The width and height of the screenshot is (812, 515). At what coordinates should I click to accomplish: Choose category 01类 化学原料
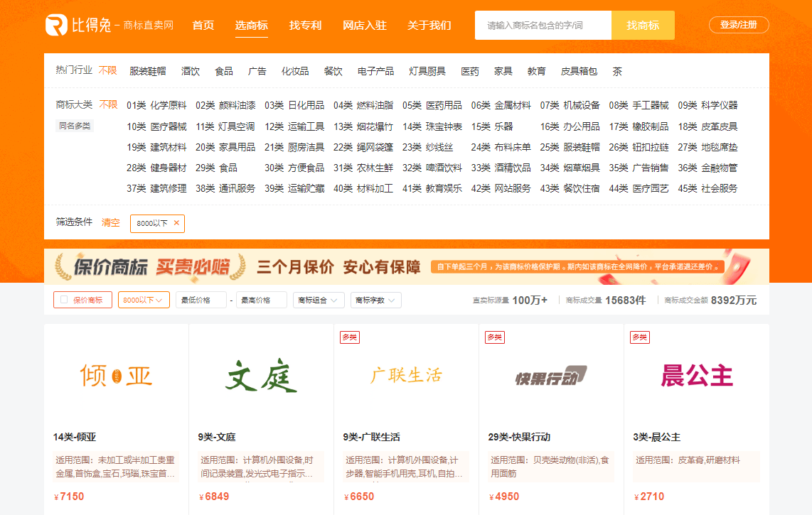pyautogui.click(x=156, y=106)
